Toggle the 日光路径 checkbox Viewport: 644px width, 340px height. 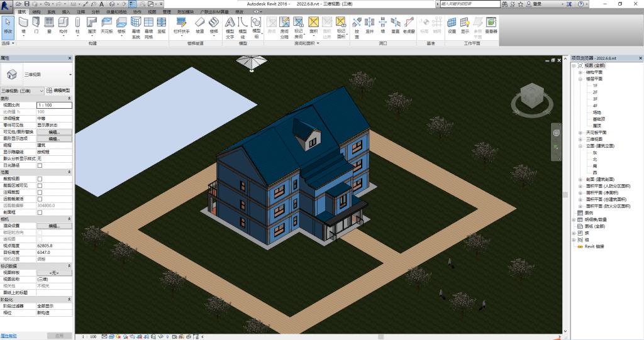[x=40, y=165]
